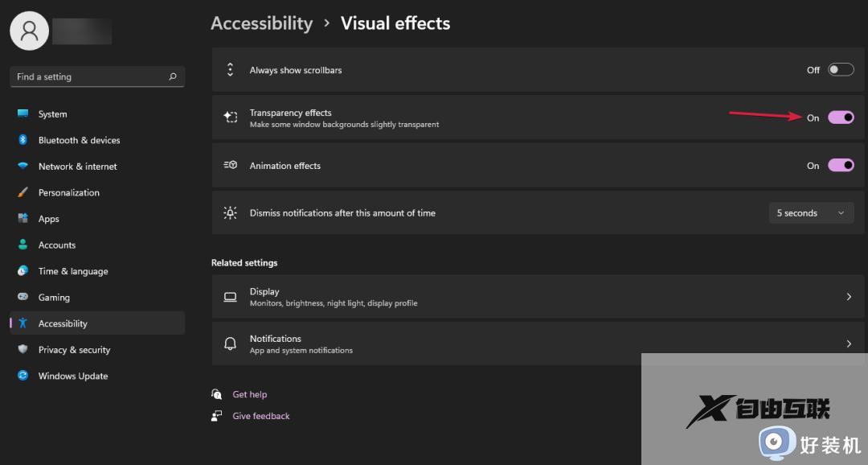868x465 pixels.
Task: Open the 5 seconds notification dropdown
Action: [810, 213]
